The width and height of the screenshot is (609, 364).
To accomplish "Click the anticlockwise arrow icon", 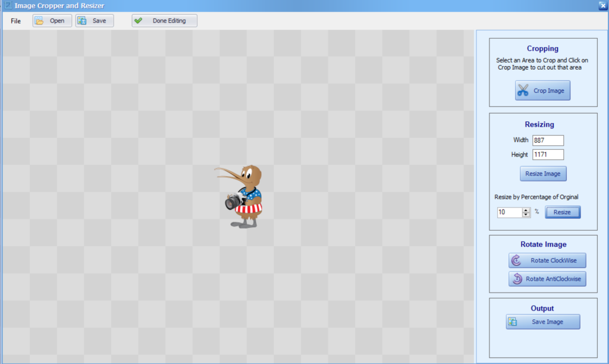I will [517, 279].
